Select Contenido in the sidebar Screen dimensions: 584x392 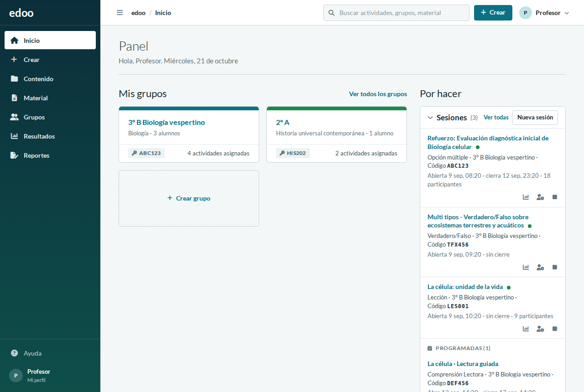coord(50,79)
